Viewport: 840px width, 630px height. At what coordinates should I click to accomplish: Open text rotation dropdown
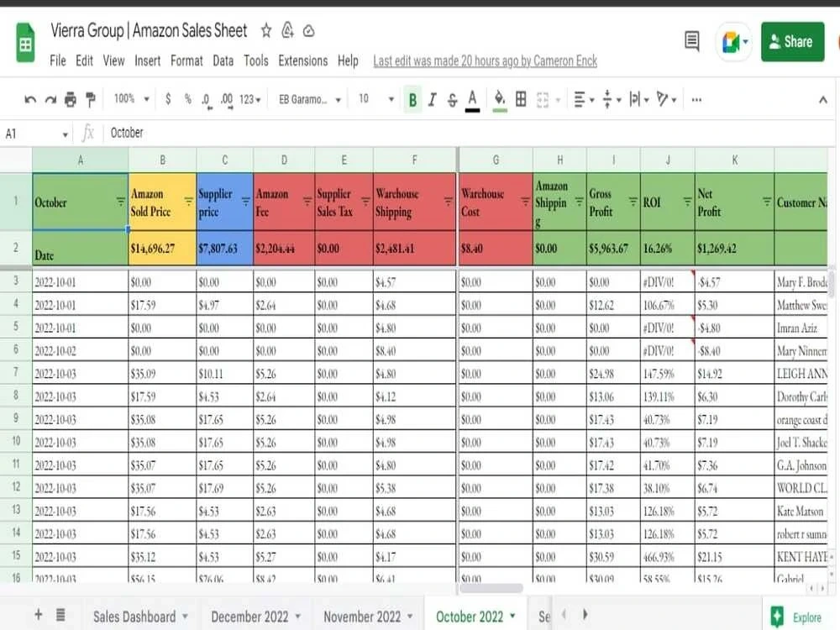666,100
